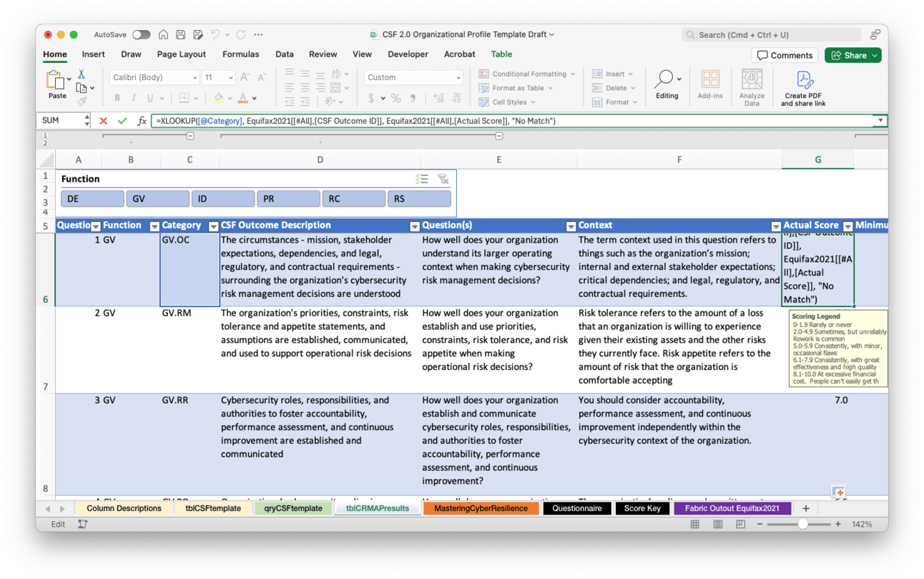Undo the last action
Image resolution: width=924 pixels, height=579 pixels.
[x=215, y=34]
